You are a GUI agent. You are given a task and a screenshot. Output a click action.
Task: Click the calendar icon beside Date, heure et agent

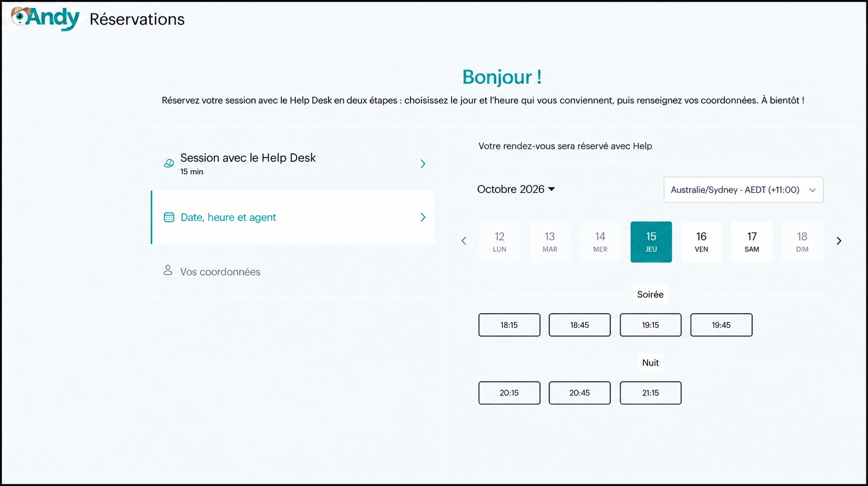[x=169, y=217]
